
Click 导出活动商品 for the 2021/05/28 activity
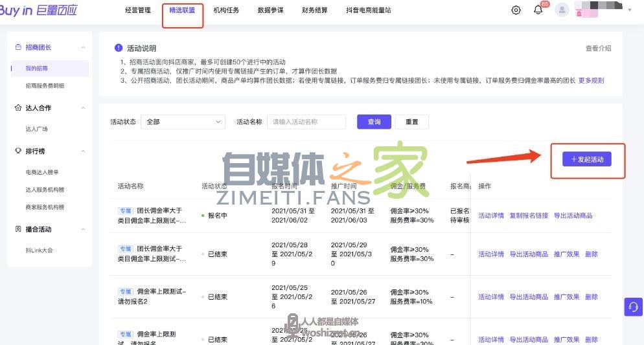529,254
